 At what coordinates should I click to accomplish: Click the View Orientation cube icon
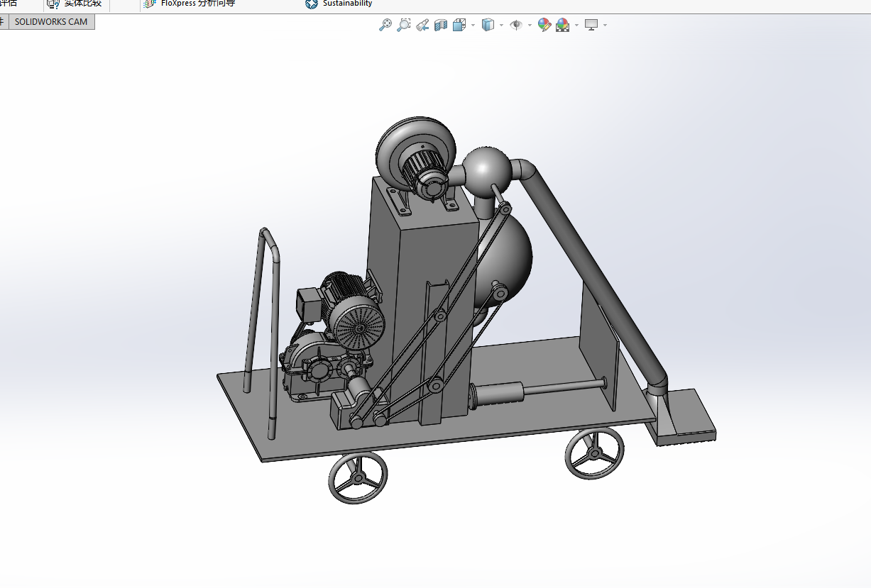click(x=459, y=25)
